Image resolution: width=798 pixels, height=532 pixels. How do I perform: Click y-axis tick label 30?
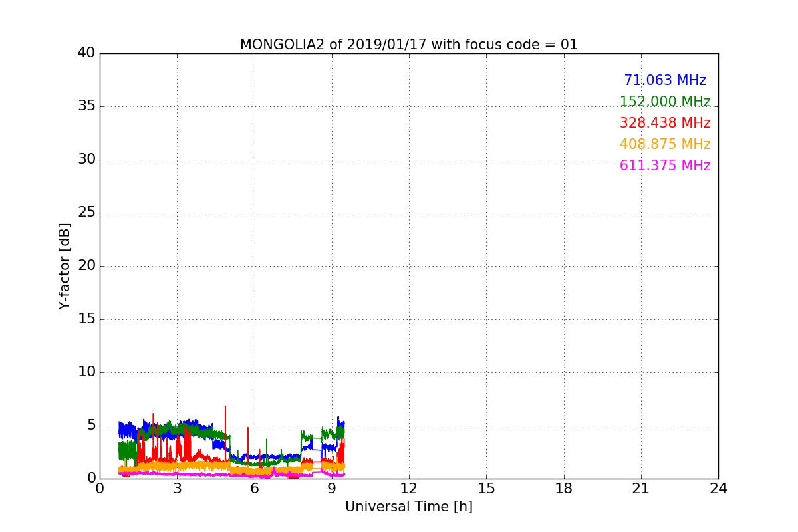point(86,160)
